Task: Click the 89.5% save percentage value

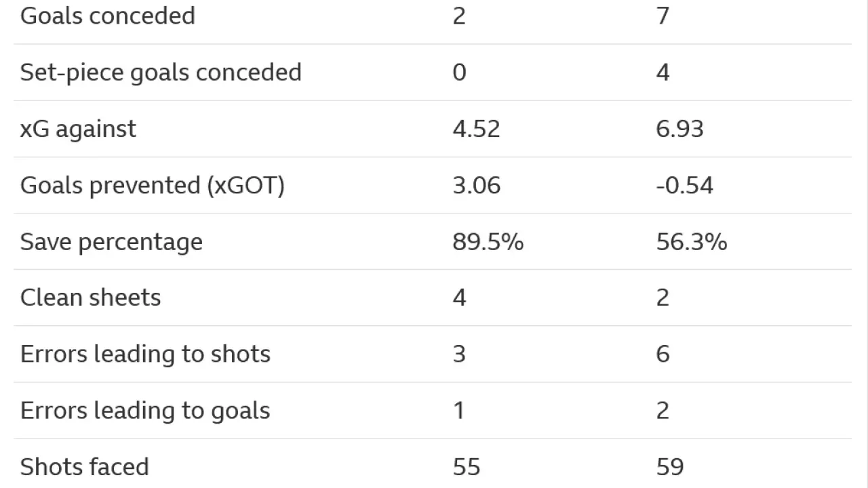Action: (488, 242)
